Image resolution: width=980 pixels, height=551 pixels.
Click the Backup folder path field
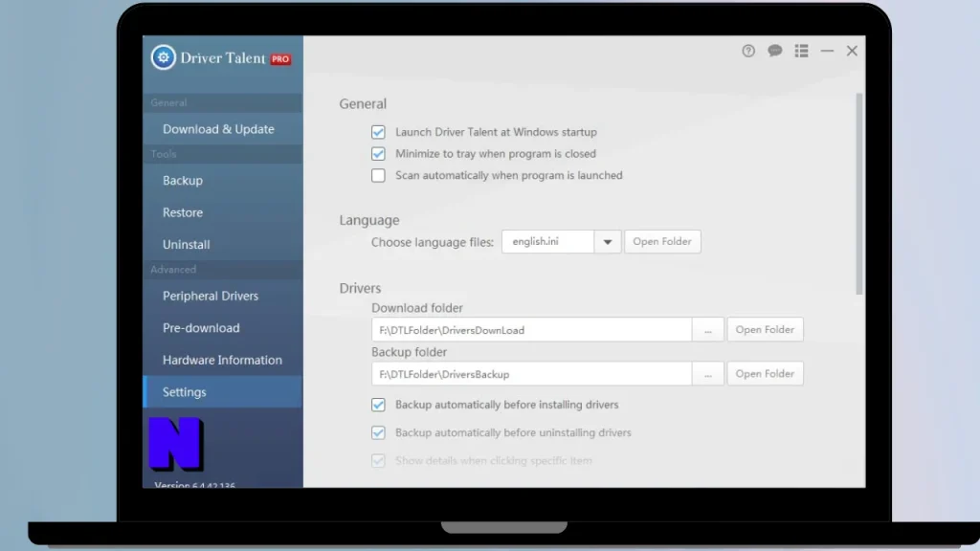531,374
